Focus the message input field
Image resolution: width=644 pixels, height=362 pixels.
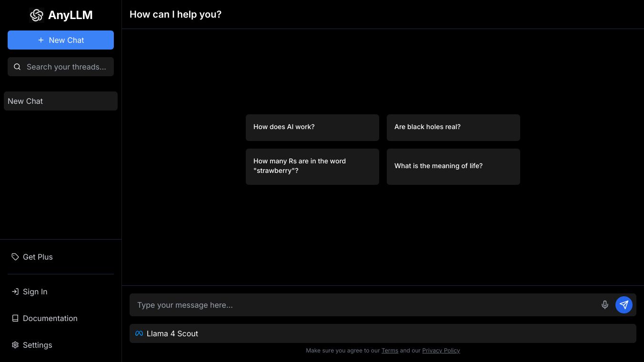click(362, 305)
